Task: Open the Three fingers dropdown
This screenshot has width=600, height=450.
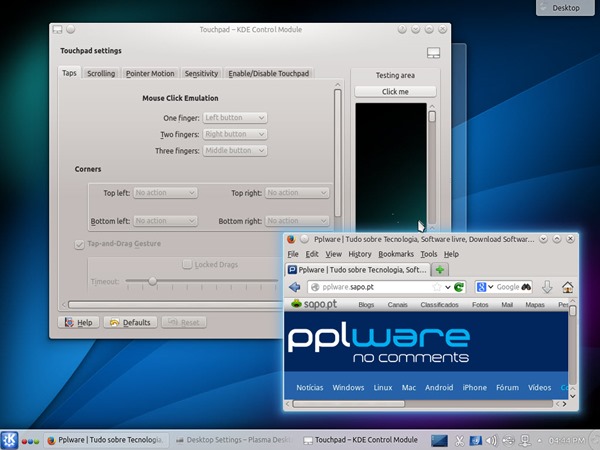Action: pos(235,151)
